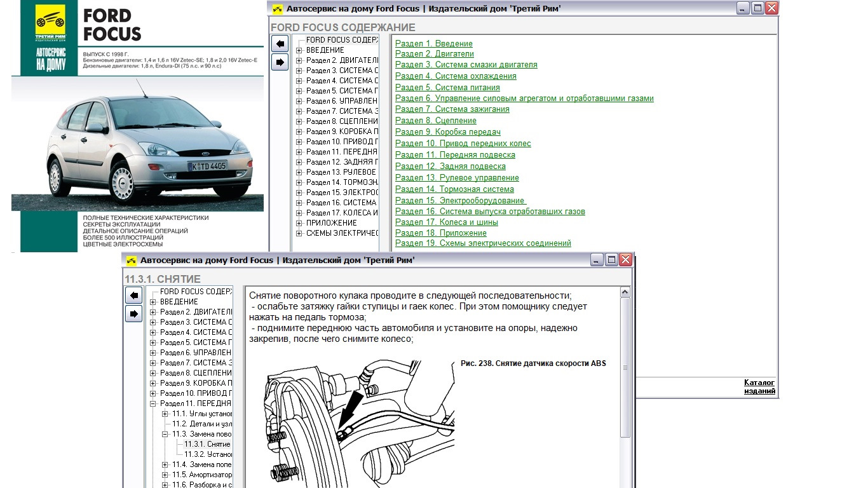This screenshot has height=488, width=868.
Task: Open link Раздел 9. Коробка передач
Action: 448,132
